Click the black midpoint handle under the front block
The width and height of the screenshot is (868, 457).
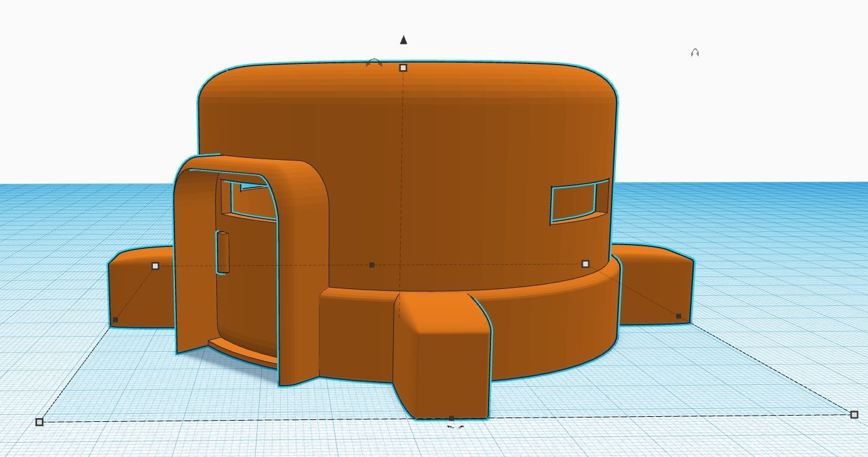click(x=452, y=418)
